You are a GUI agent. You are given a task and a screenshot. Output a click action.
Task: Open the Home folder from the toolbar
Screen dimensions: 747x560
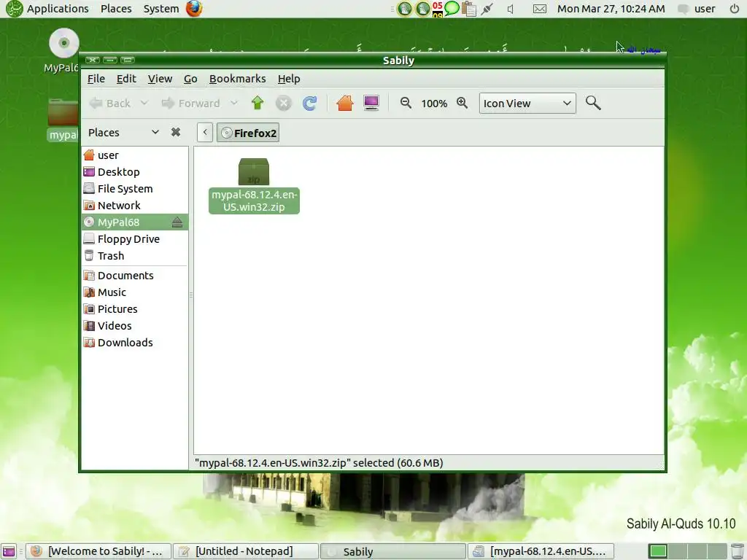coord(345,103)
